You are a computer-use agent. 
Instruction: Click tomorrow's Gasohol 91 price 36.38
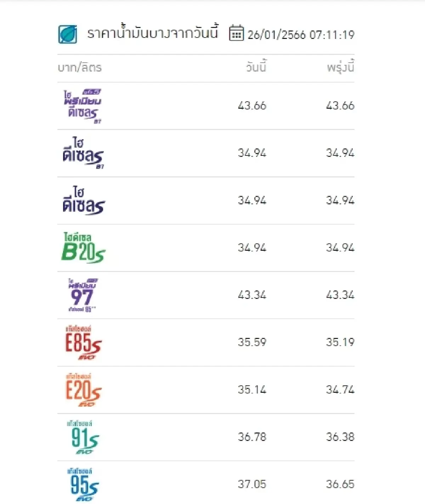[x=340, y=437]
